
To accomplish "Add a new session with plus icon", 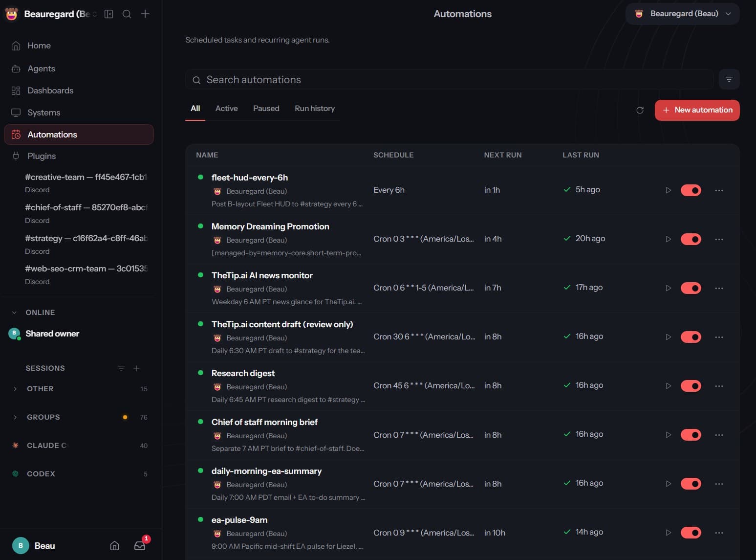I will (x=136, y=368).
